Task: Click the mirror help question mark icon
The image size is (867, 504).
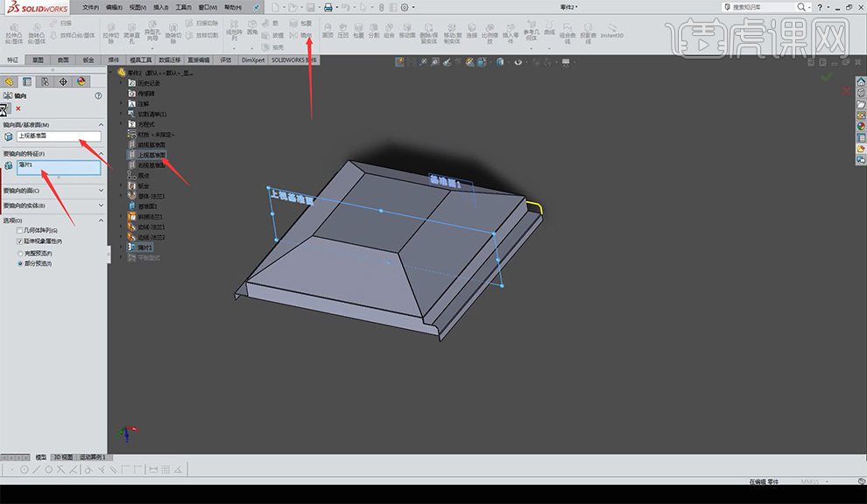Action: tap(98, 95)
